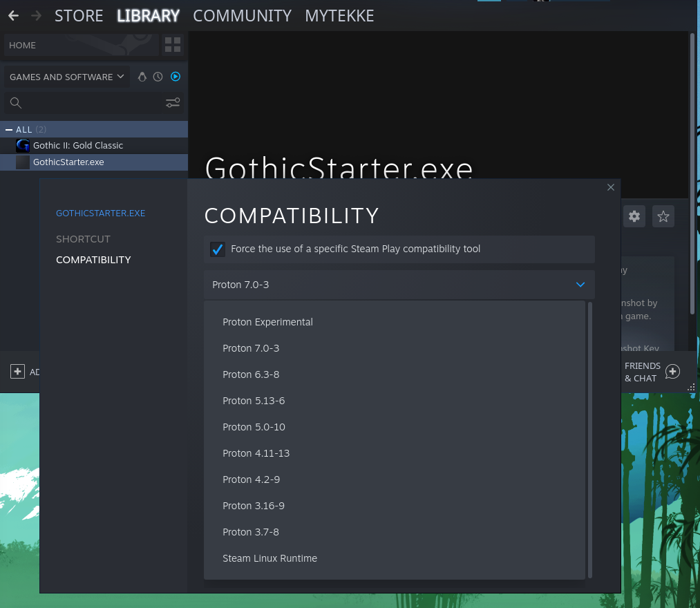Open the gear manage icon for the game
Screen dimensions: 700x608
[x=634, y=216]
